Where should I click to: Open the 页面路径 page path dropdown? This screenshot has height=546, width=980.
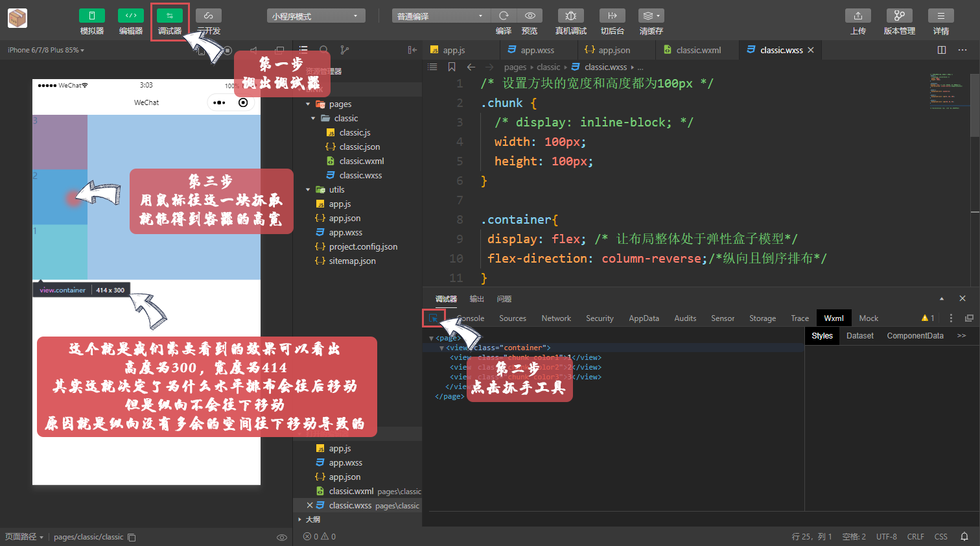pos(24,537)
